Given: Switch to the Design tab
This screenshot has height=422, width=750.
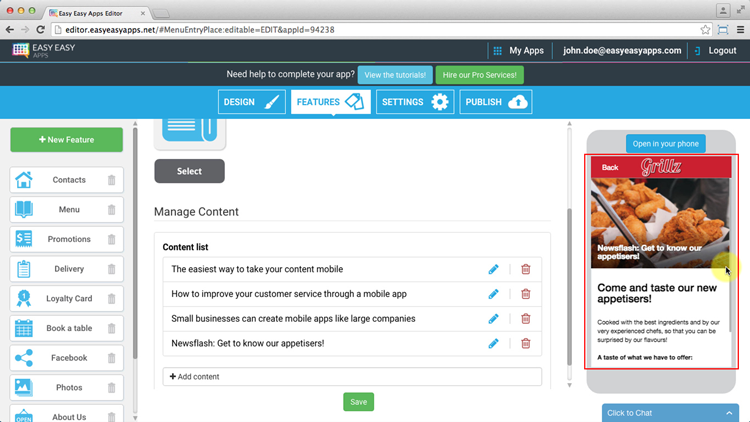Looking at the screenshot, I should coord(252,102).
